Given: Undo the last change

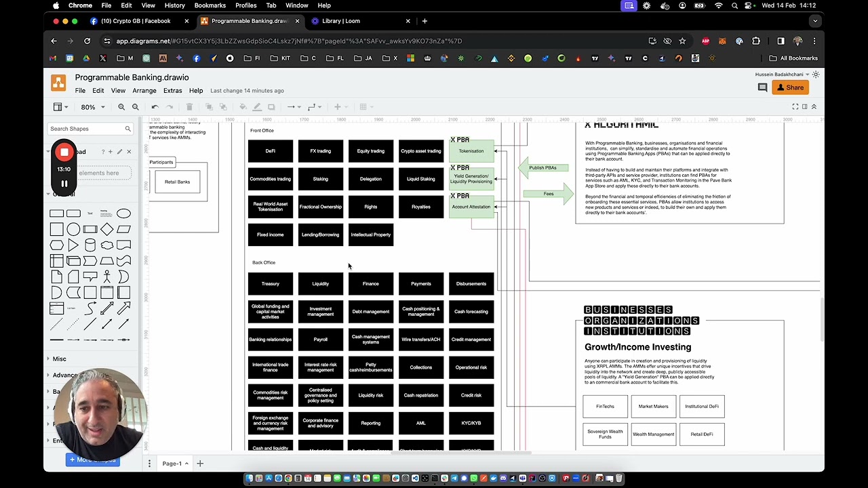Looking at the screenshot, I should (155, 107).
